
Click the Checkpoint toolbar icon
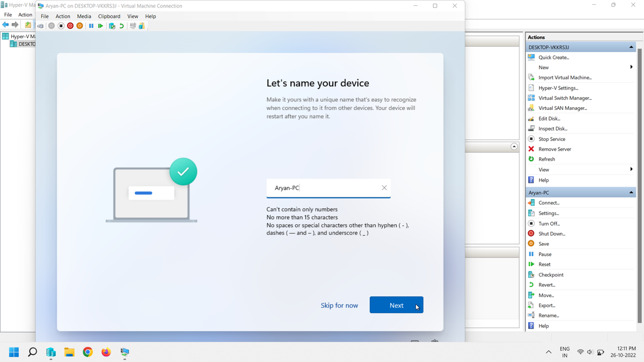[112, 26]
